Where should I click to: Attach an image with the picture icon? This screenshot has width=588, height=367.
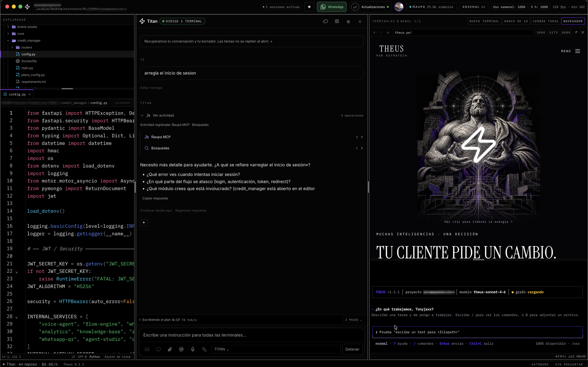147,349
